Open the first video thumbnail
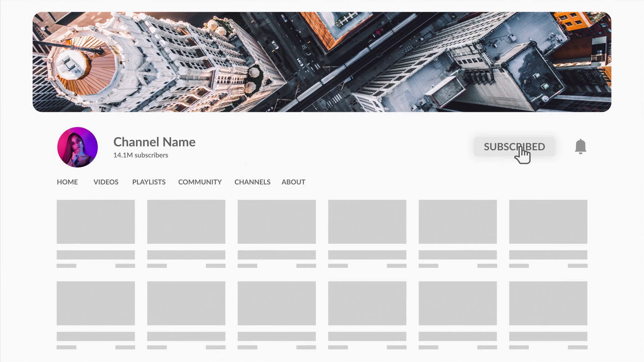The height and width of the screenshot is (362, 644). coord(96,222)
